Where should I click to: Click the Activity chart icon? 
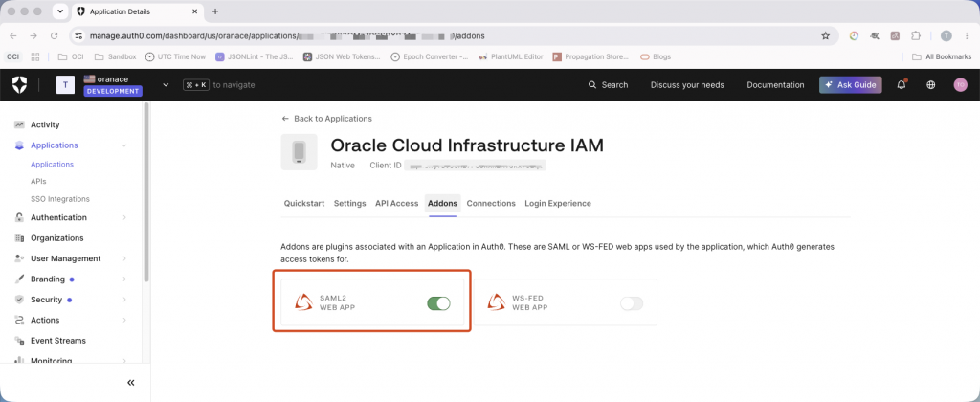tap(19, 125)
